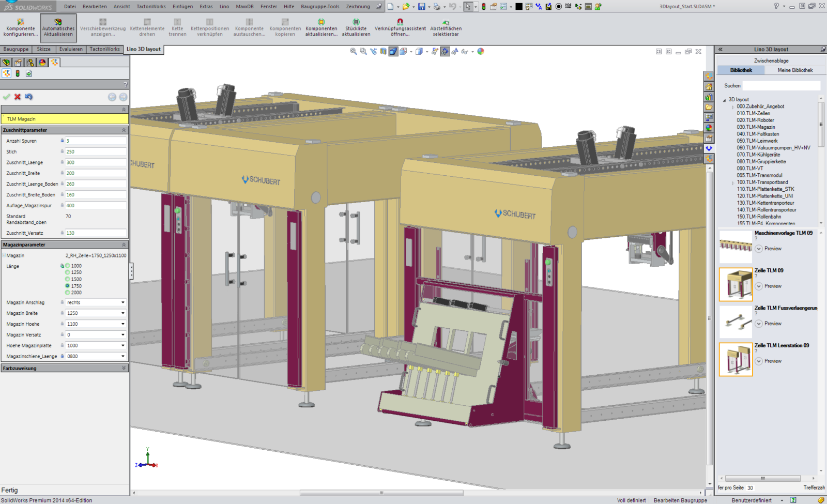Select Länge 1000 radio button
This screenshot has width=827, height=504.
68,266
